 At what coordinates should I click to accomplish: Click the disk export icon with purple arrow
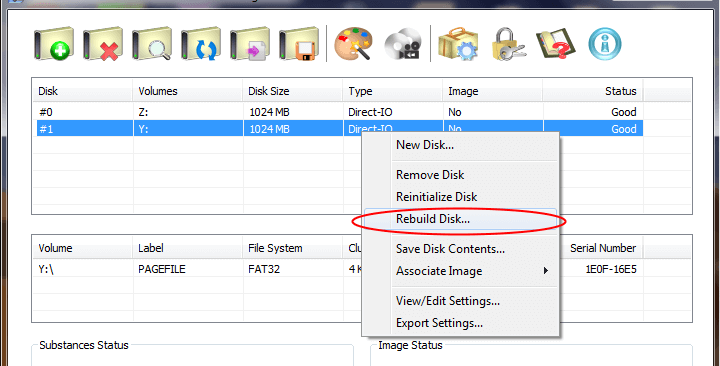pos(250,44)
